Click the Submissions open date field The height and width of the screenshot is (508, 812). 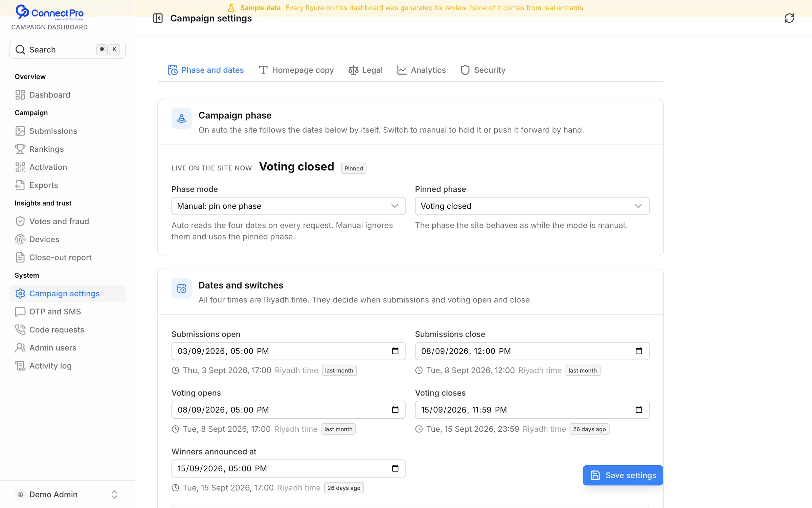289,351
